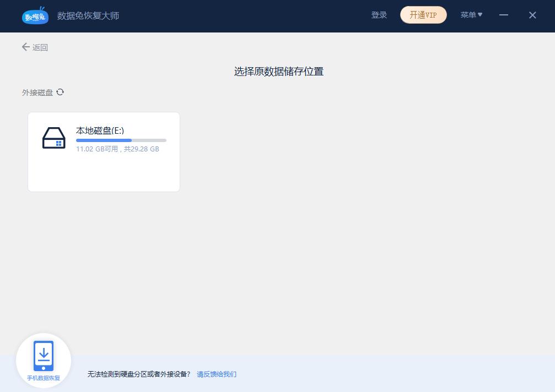Click the phone download icon in the circle
555x392 pixels.
tap(44, 355)
